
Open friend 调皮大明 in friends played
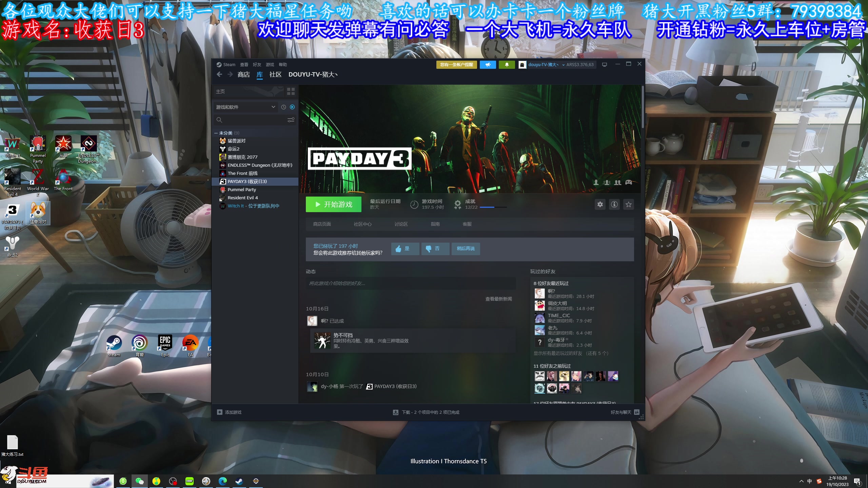(564, 306)
